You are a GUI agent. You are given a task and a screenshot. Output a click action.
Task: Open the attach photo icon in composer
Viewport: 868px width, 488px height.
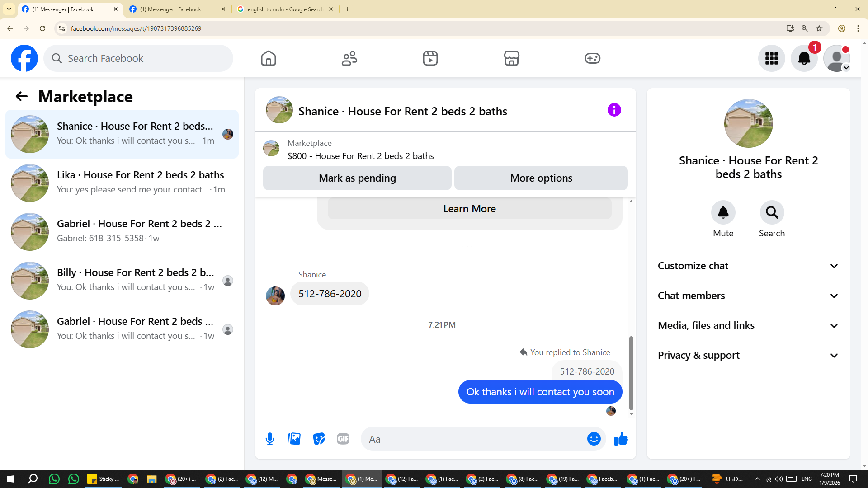(x=294, y=439)
